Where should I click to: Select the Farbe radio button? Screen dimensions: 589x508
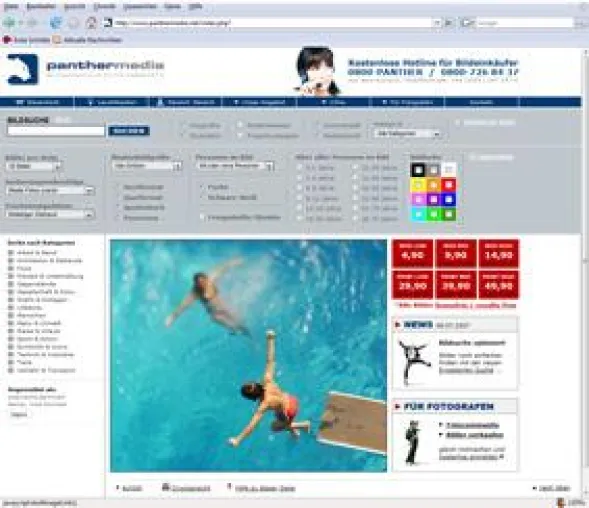(202, 187)
